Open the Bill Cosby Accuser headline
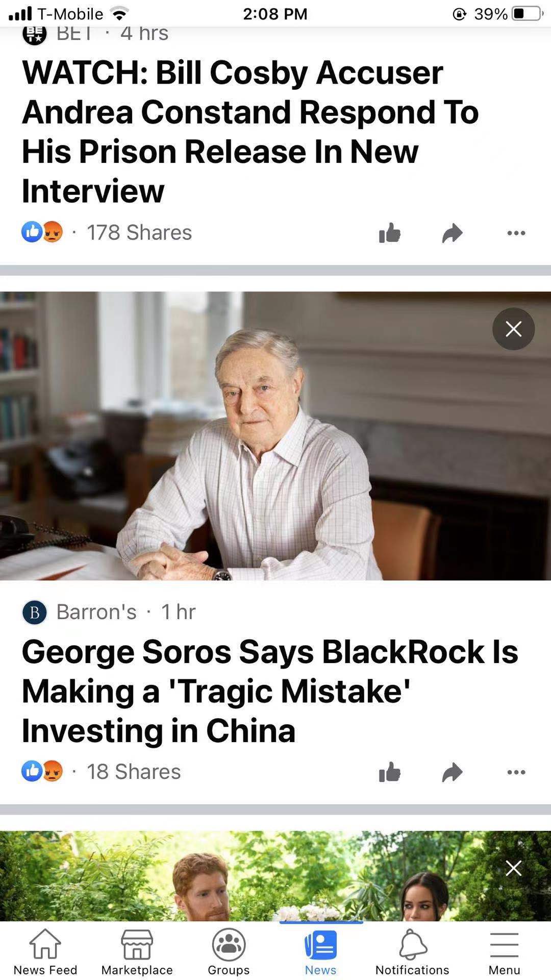Screen dimensions: 551x980 [x=250, y=132]
